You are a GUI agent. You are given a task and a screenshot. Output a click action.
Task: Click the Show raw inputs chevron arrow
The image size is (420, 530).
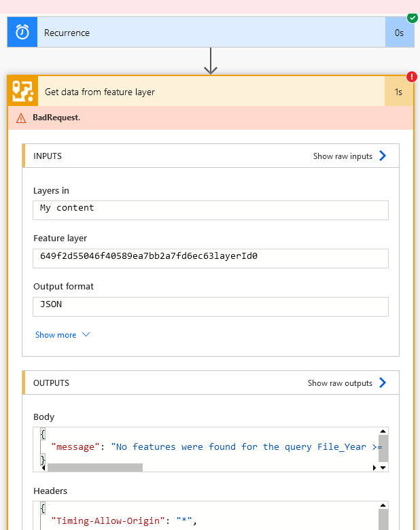point(383,156)
